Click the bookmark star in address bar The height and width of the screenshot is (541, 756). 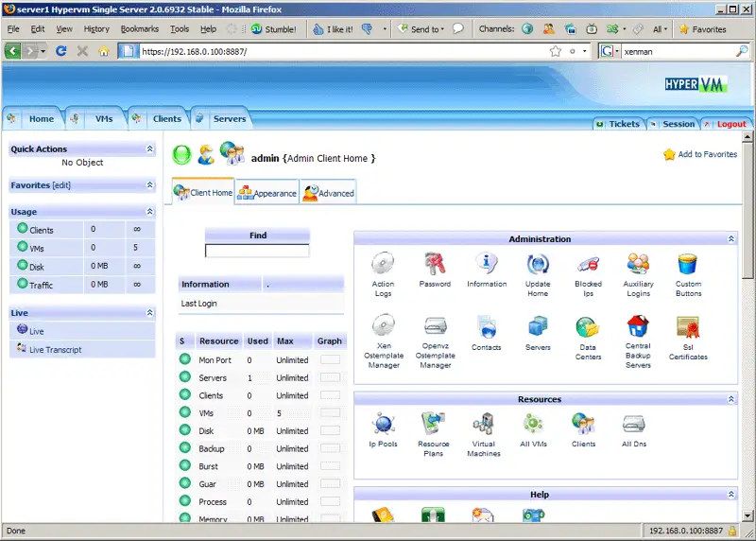(556, 51)
